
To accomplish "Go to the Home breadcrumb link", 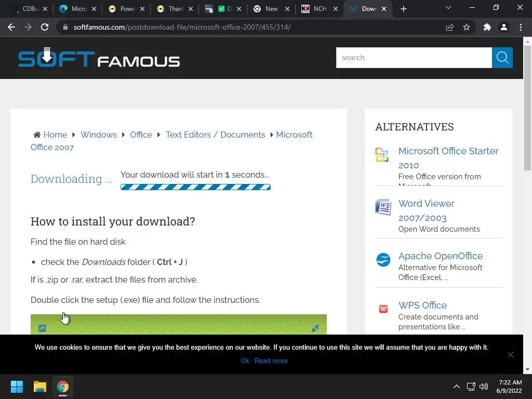I will click(55, 135).
